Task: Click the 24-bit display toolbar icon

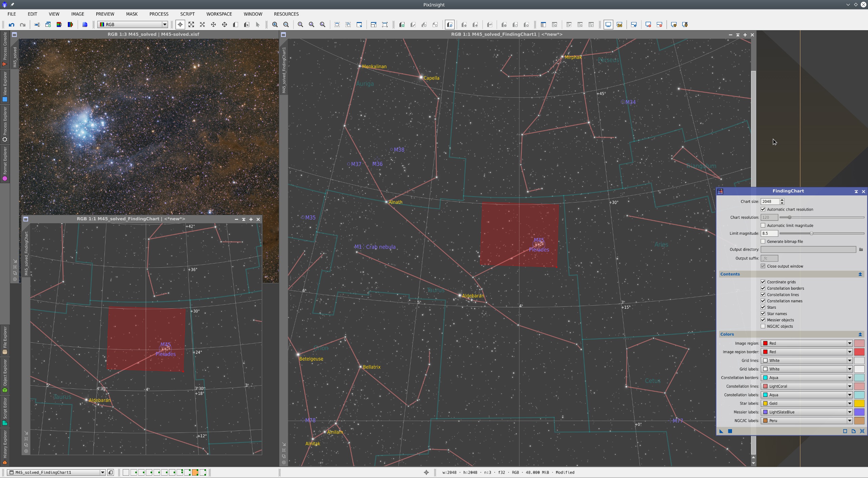Action: click(x=619, y=24)
